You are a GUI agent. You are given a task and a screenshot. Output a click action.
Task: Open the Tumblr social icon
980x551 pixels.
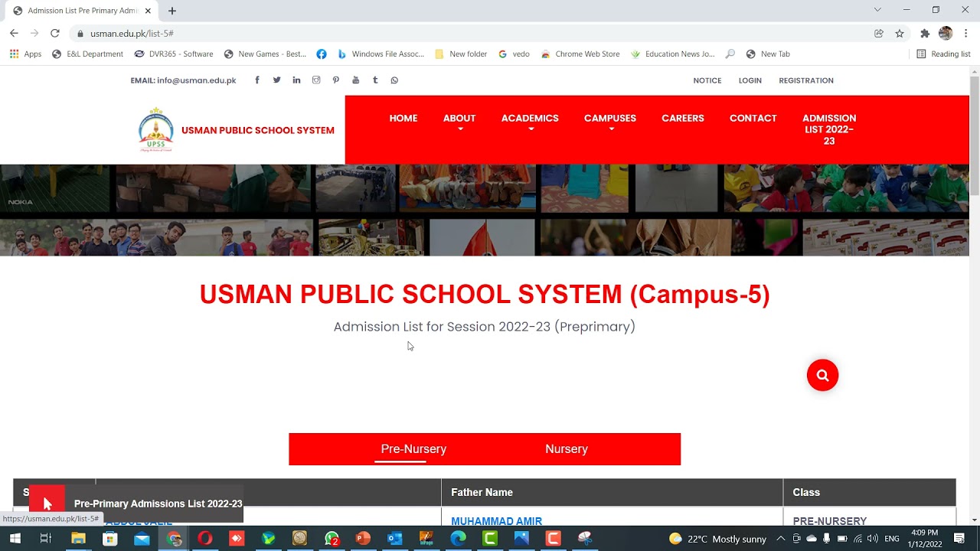pos(375,80)
